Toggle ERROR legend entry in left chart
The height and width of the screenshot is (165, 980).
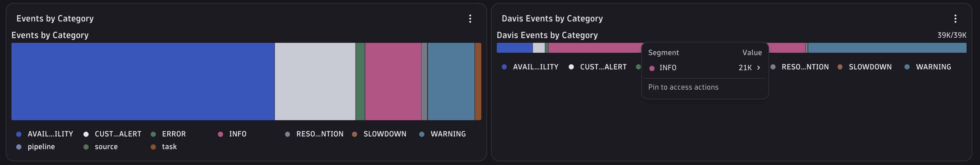(168, 134)
